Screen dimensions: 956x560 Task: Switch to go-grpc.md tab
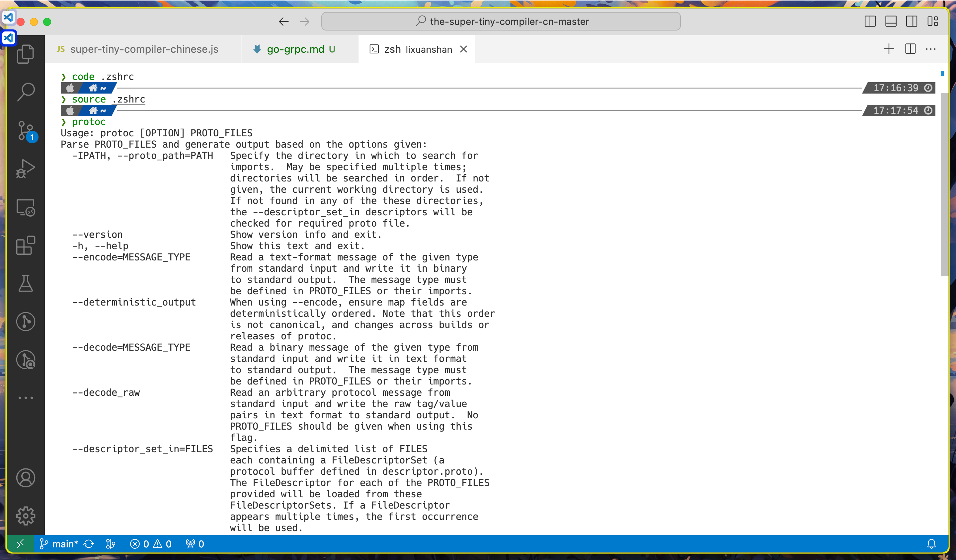[x=300, y=49]
